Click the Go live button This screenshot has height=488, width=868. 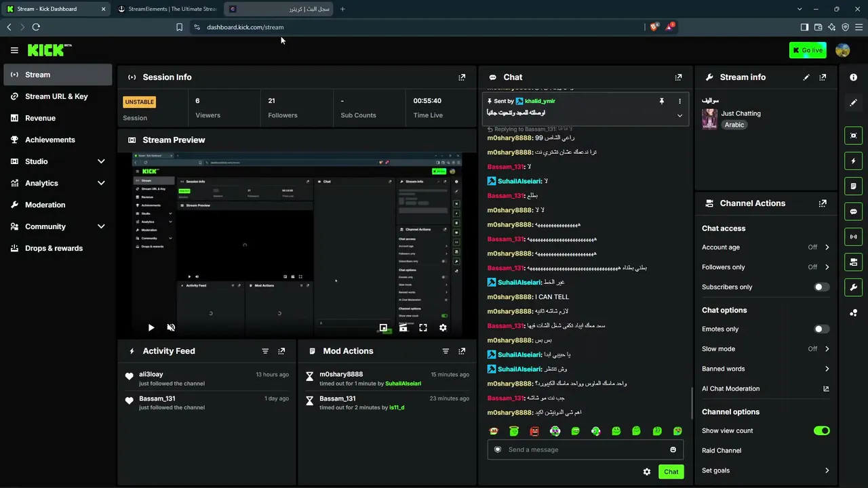pyautogui.click(x=807, y=50)
